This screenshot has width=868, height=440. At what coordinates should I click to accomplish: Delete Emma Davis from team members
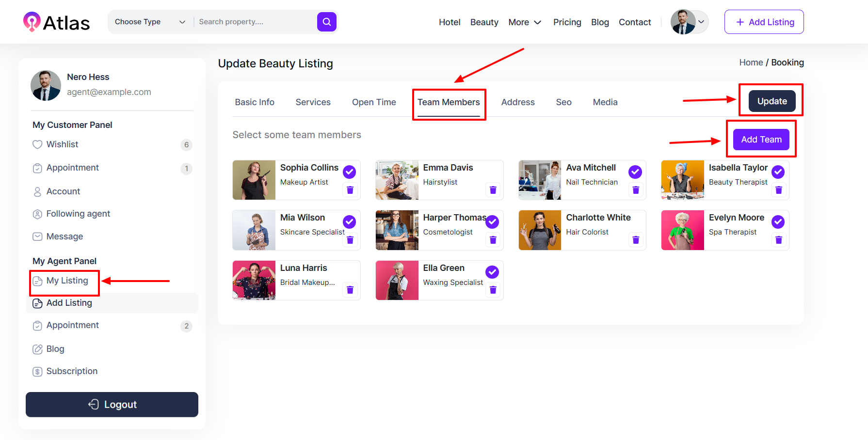[x=493, y=190]
